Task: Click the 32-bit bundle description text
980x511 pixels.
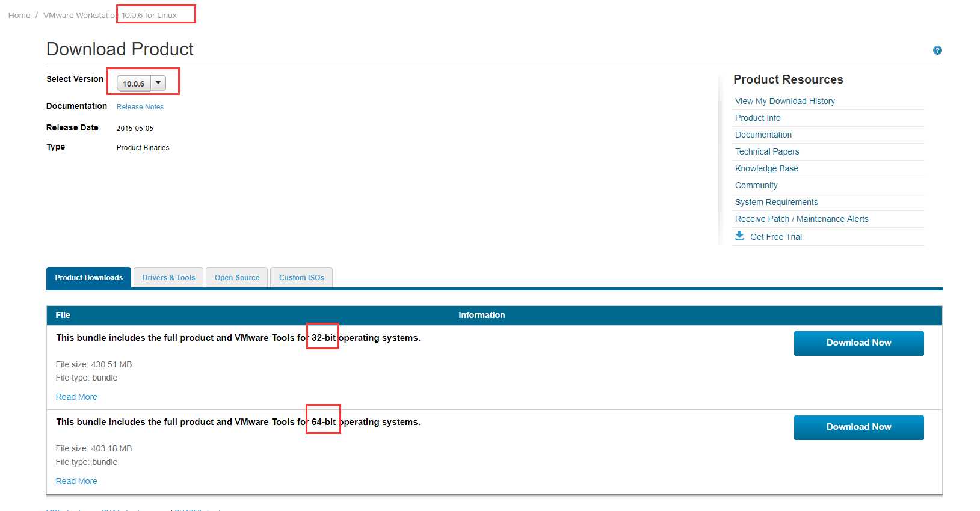Action: click(238, 338)
